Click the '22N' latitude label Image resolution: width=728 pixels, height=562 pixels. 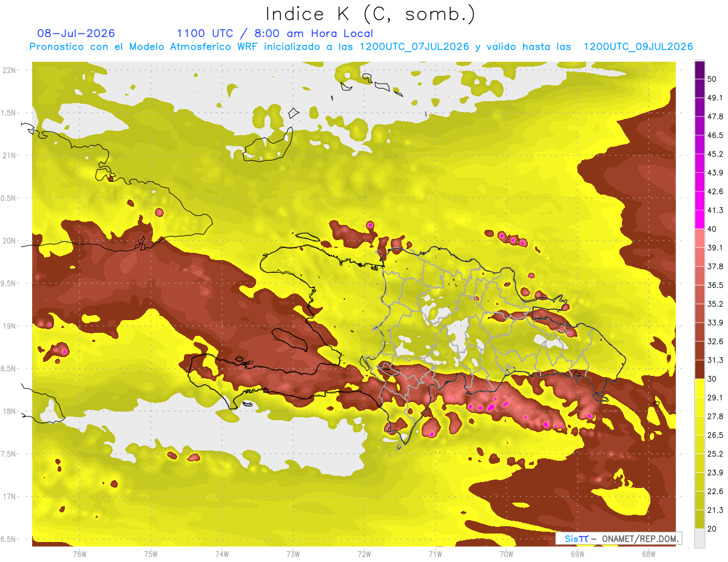click(x=10, y=70)
